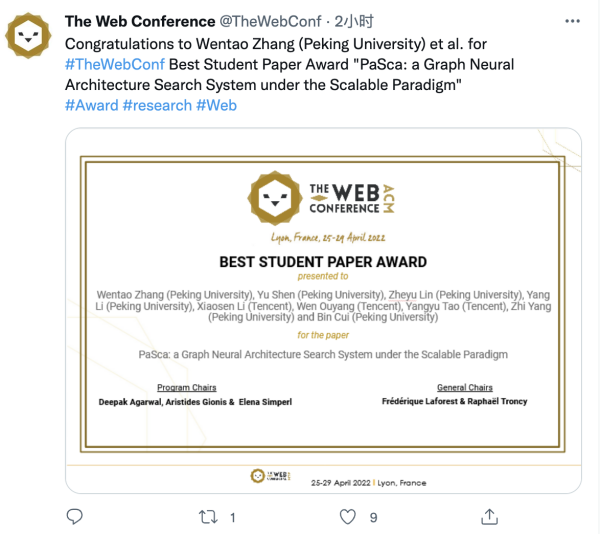Screen dimensions: 602x534
Task: Click The Web Conference profile avatar
Action: click(x=29, y=37)
